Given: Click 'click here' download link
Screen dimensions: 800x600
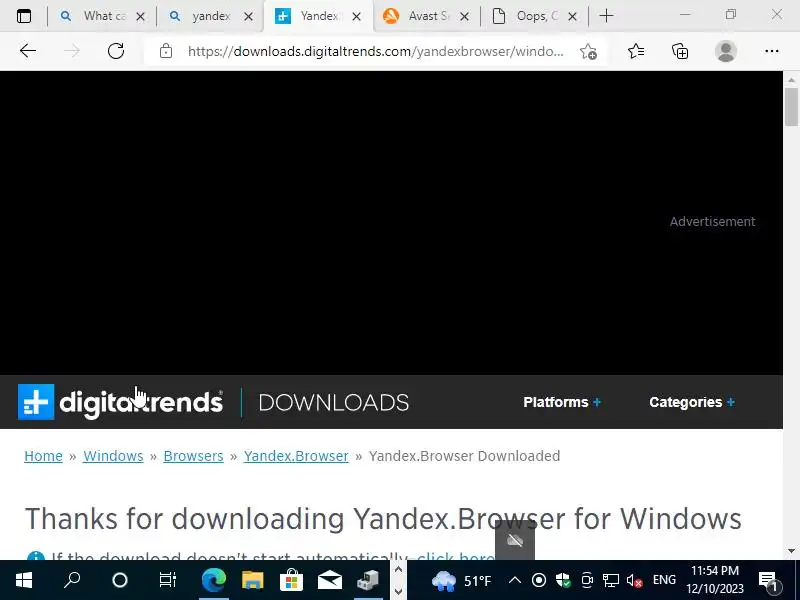Looking at the screenshot, I should click(x=455, y=555).
